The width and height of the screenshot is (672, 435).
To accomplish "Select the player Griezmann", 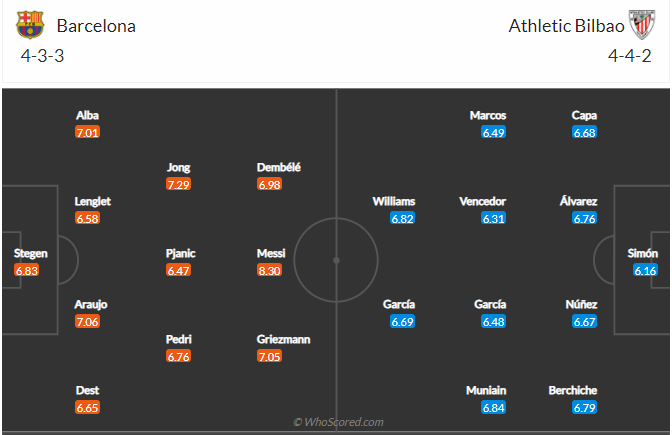I will coord(283,339).
